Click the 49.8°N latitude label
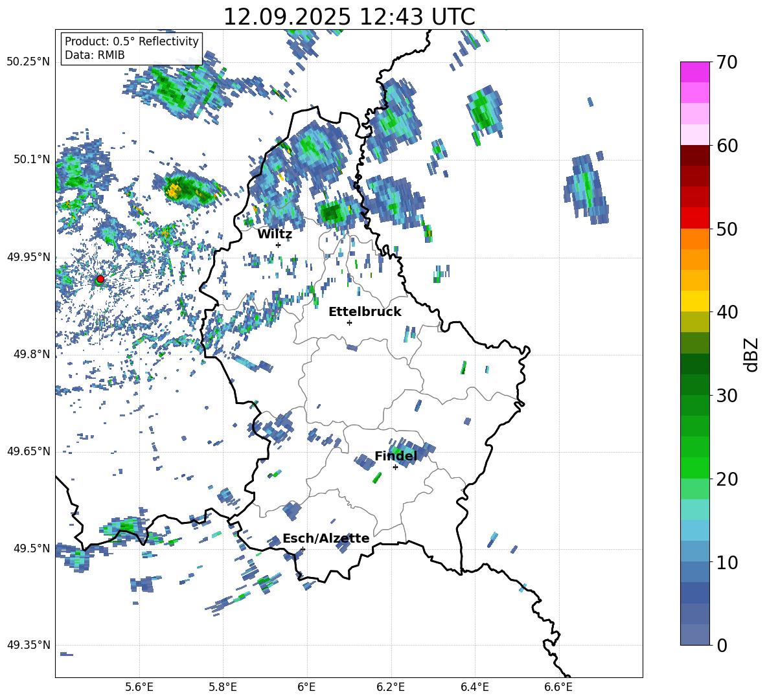 click(32, 354)
